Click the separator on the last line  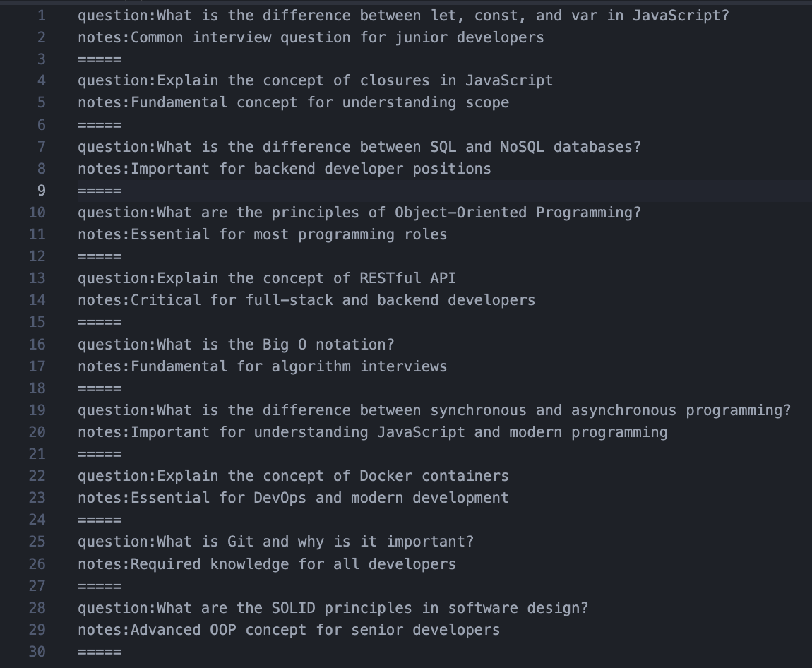pyautogui.click(x=100, y=652)
